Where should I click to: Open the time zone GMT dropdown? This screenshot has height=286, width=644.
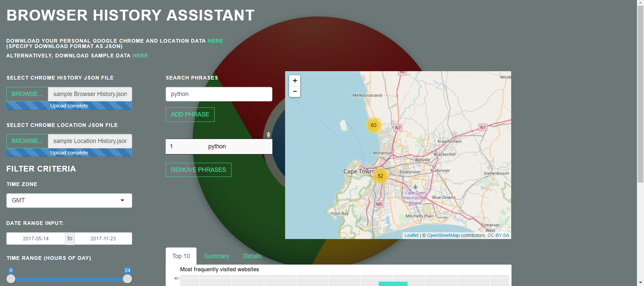coord(69,200)
